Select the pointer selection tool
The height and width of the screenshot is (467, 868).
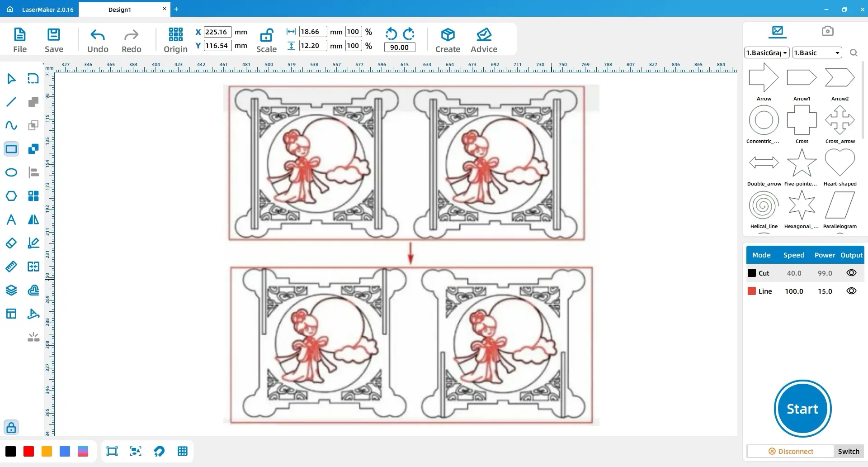click(11, 79)
